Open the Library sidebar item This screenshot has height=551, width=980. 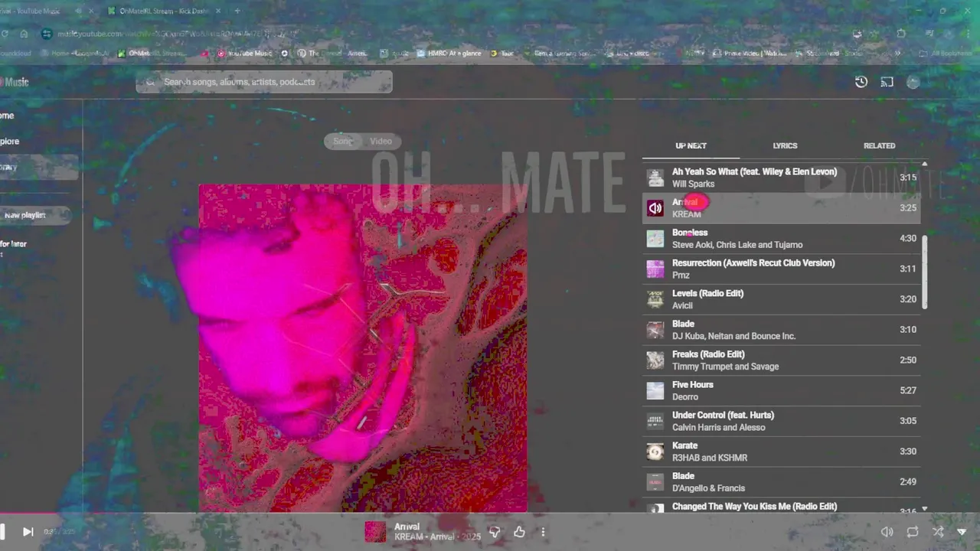[38, 167]
